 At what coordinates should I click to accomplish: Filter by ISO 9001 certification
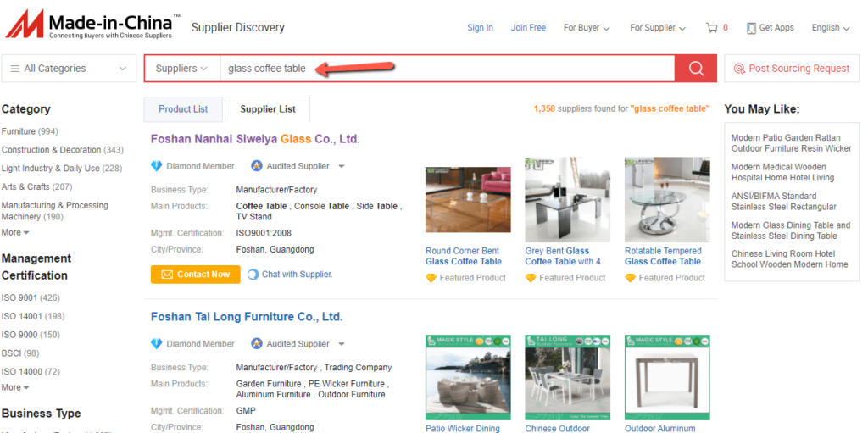[x=31, y=298]
